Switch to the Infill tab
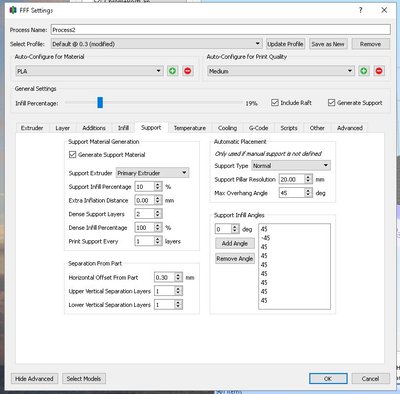The height and width of the screenshot is (394, 400). [123, 128]
